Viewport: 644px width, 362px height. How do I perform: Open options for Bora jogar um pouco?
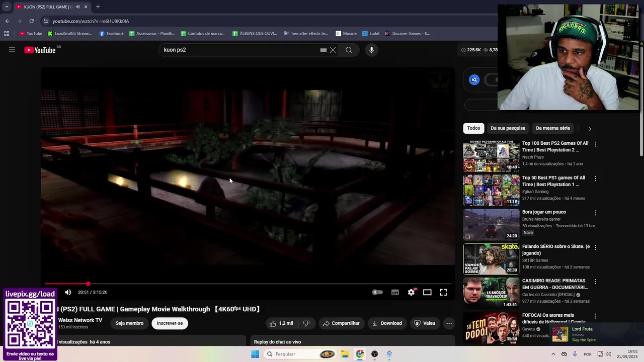click(x=595, y=213)
